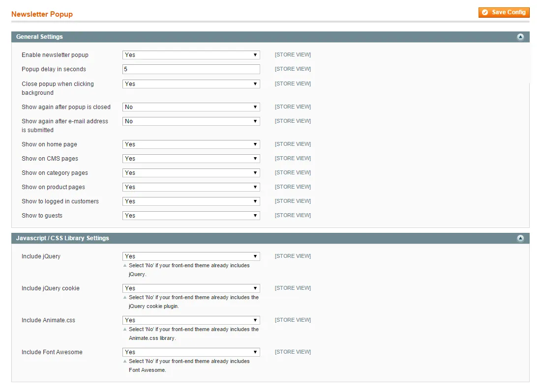Open Show to logged in customers dropdown

(191, 201)
